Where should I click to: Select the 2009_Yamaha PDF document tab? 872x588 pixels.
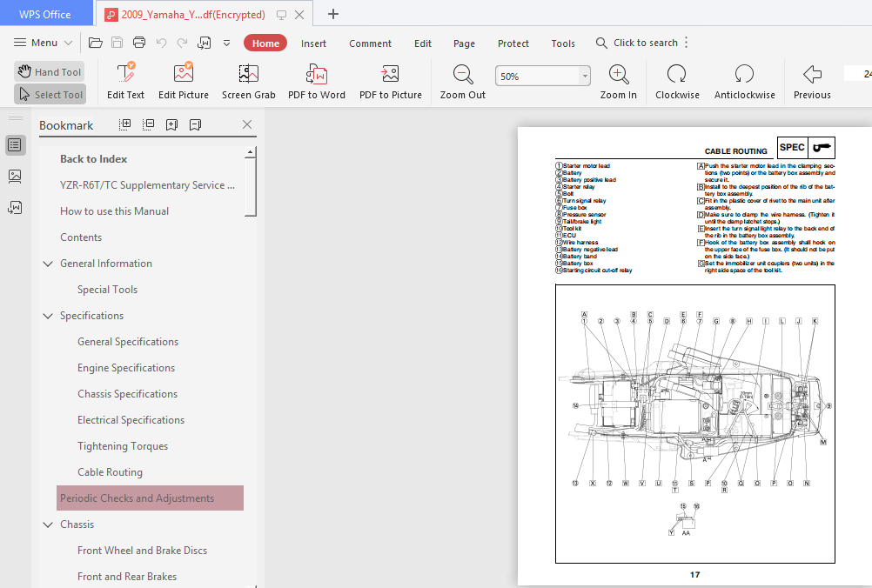coord(193,15)
